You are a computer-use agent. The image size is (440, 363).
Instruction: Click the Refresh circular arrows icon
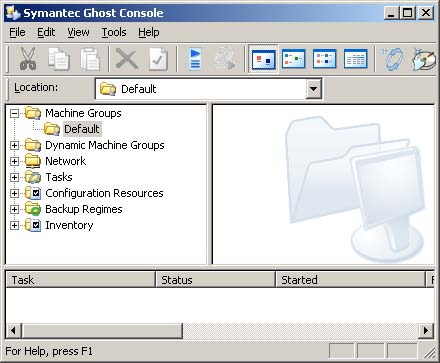tap(392, 59)
